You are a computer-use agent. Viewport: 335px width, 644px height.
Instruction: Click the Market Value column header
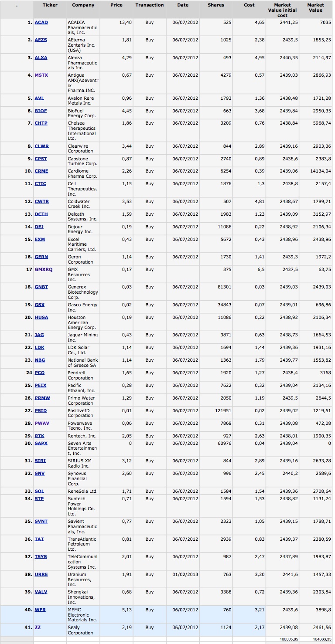(315, 7)
